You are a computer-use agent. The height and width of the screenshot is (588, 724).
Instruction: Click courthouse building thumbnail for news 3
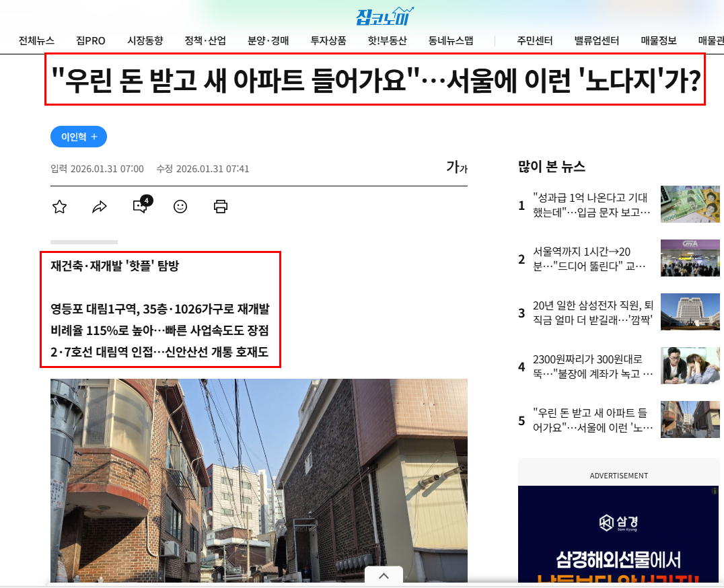click(x=690, y=311)
